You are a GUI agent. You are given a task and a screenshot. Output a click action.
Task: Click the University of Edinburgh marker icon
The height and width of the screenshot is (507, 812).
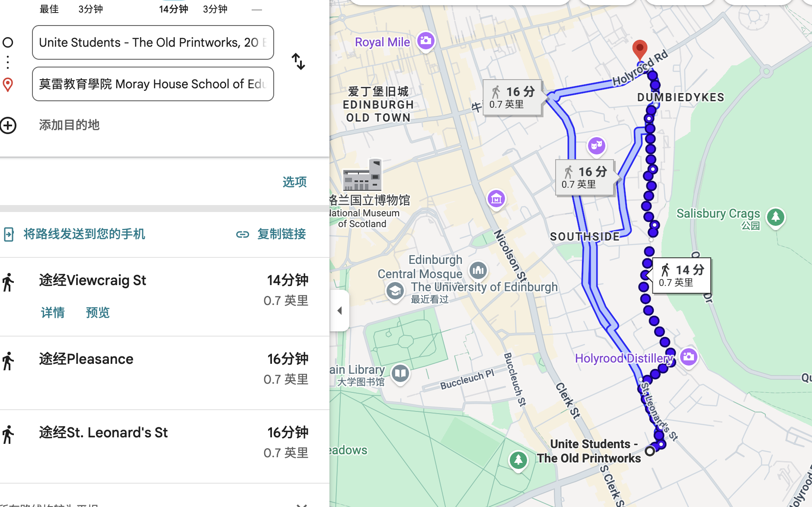[395, 291]
